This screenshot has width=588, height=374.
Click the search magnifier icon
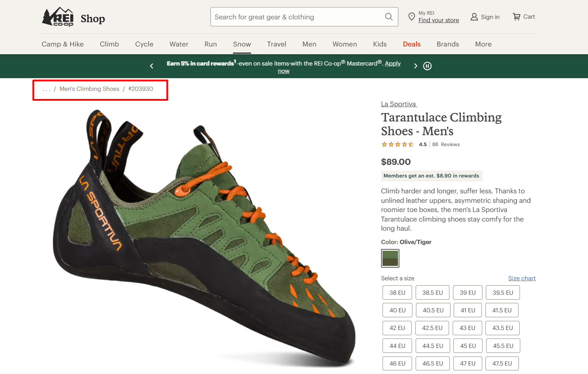pyautogui.click(x=388, y=17)
